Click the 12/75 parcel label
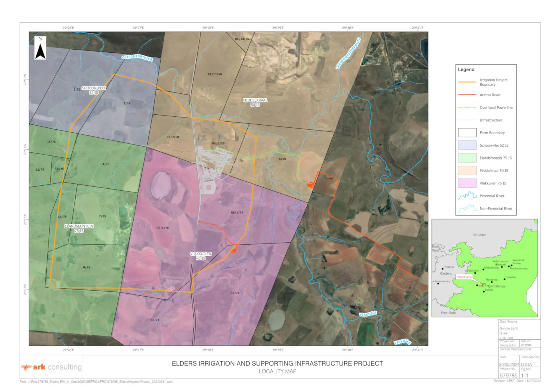 40,170
